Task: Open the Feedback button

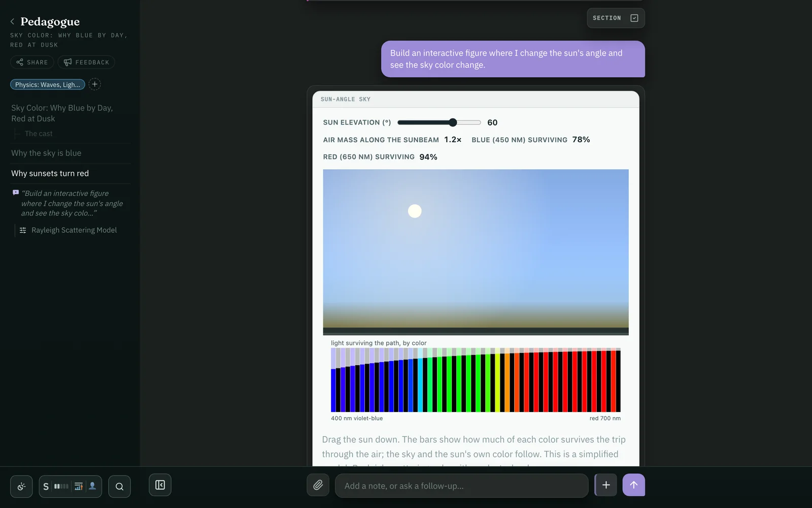Action: [86, 62]
